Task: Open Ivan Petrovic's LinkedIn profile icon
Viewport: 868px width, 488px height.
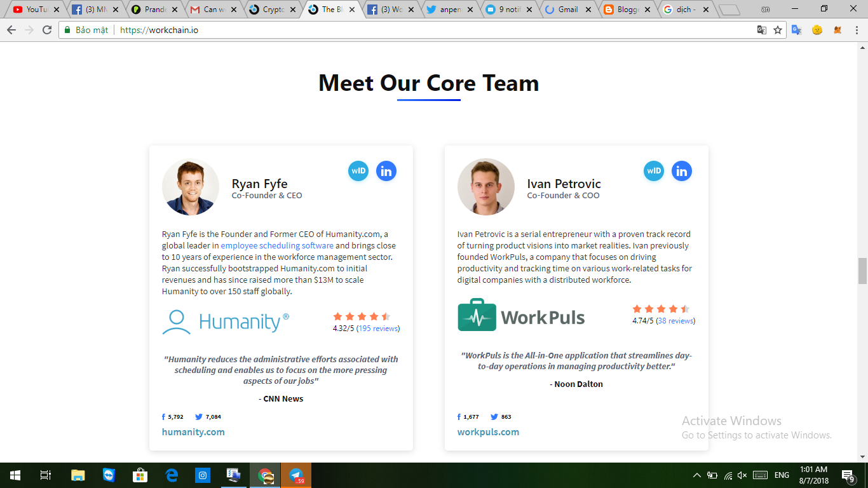Action: pyautogui.click(x=682, y=171)
